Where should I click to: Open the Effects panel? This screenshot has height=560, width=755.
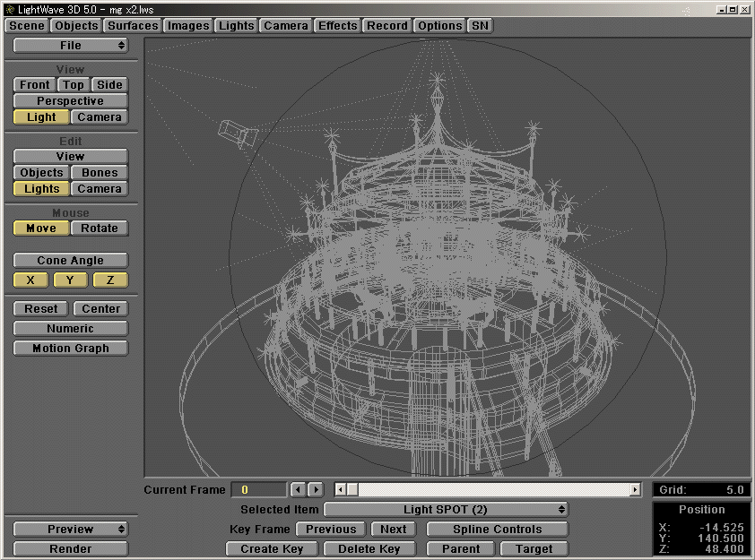(337, 26)
